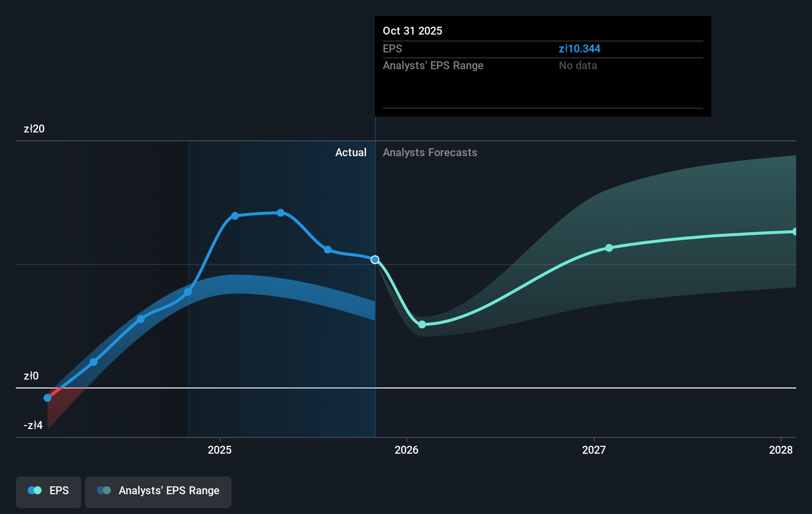812x514 pixels.
Task: Click the 2026 forecast trough data point
Action: (x=422, y=324)
